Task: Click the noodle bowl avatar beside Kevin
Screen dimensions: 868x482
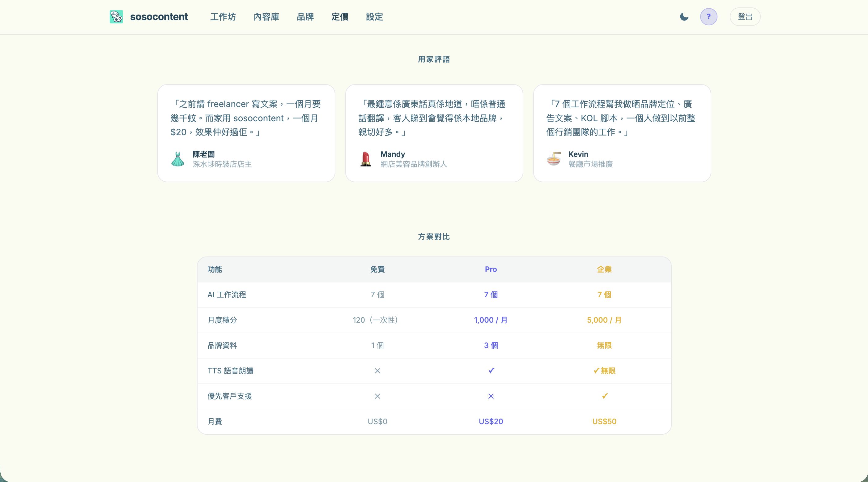Action: pos(554,159)
